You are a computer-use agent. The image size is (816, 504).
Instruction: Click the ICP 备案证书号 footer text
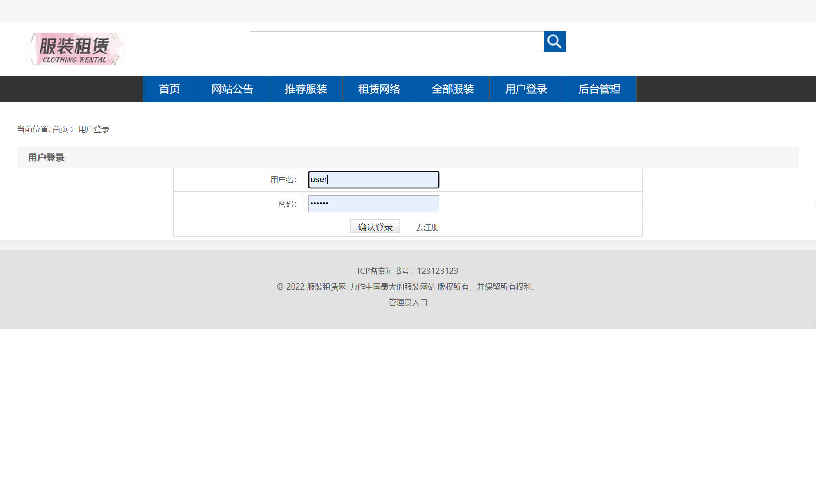click(408, 271)
